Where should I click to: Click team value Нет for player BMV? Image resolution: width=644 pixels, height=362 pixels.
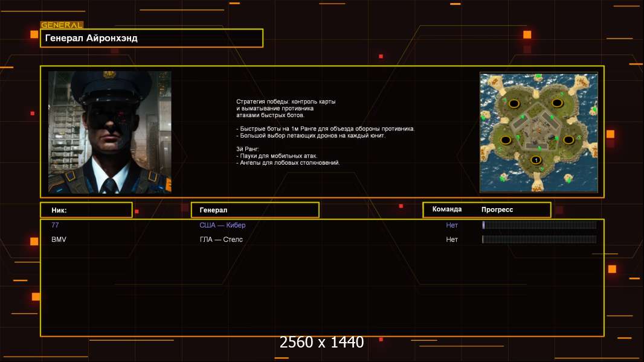[x=452, y=240]
